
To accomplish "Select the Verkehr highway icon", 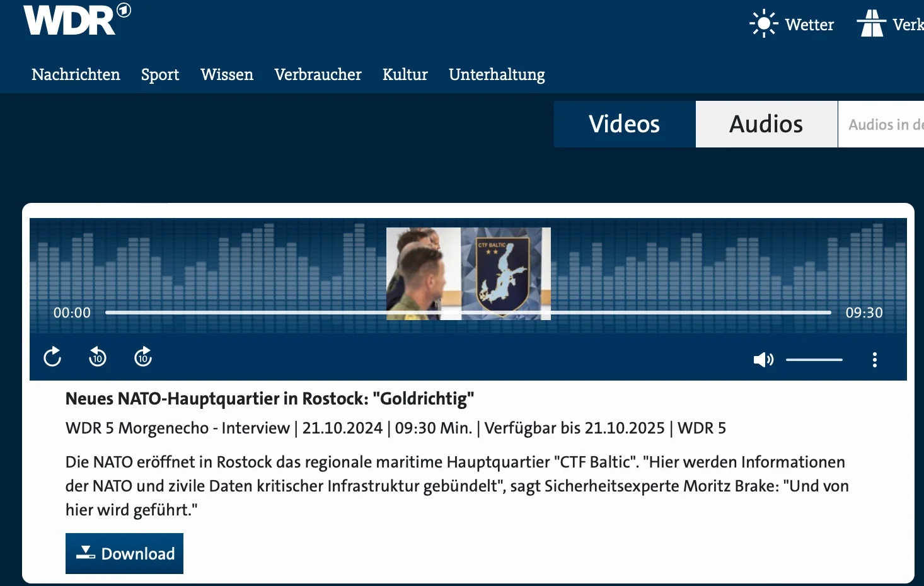I will point(872,23).
